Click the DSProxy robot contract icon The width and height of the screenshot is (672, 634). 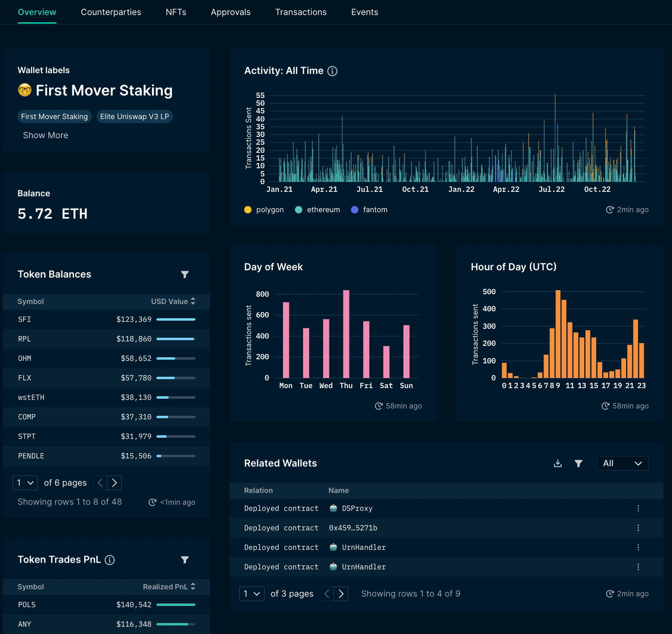[333, 508]
